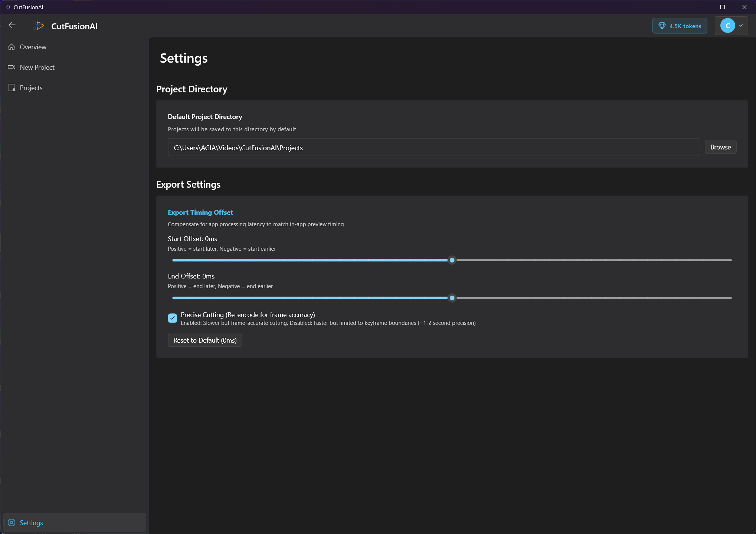The height and width of the screenshot is (534, 756).
Task: Expand the account dropdown chevron
Action: click(741, 26)
